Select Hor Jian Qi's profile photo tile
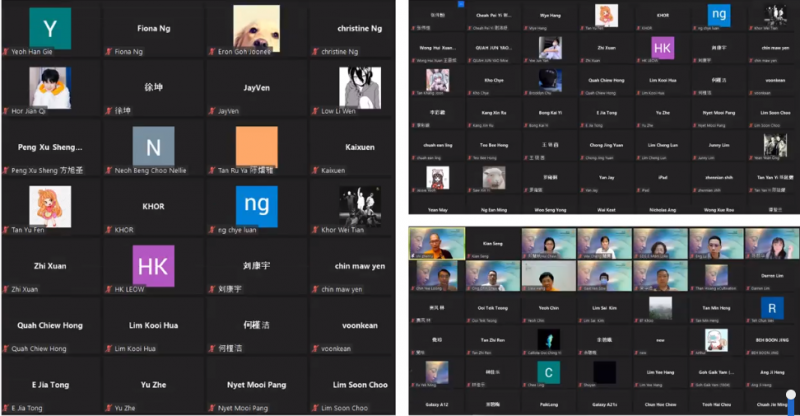 tap(51, 87)
